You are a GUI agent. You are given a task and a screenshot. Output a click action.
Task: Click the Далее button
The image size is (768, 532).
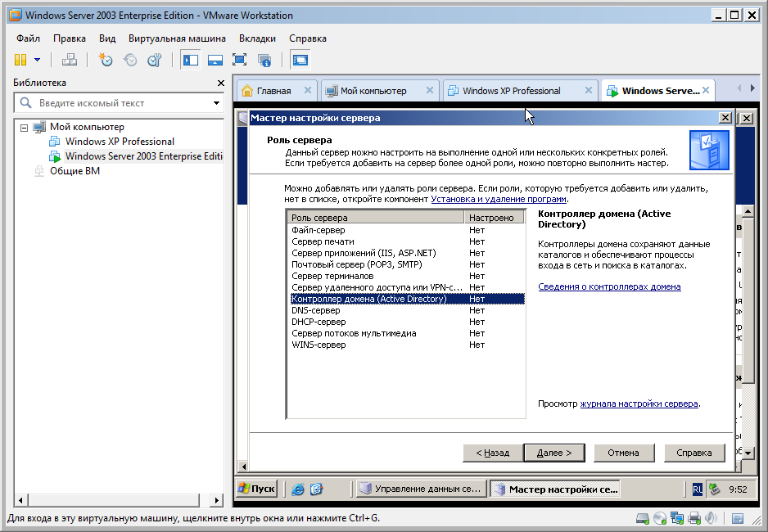(554, 453)
